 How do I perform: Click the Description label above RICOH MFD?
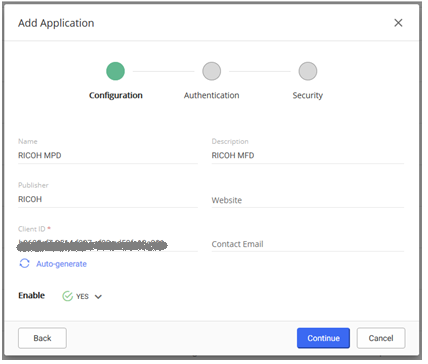(230, 142)
